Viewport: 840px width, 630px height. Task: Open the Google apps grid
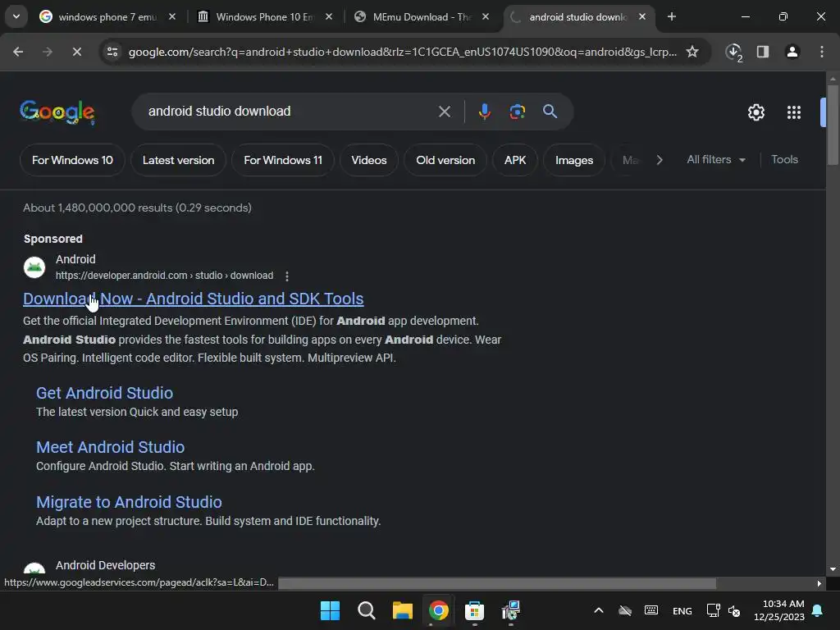click(794, 112)
